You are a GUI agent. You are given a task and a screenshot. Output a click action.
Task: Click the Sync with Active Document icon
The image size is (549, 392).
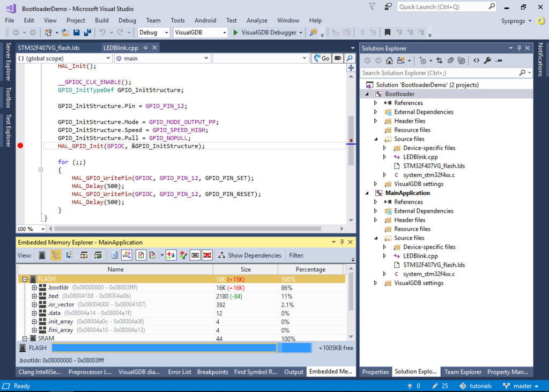[440, 61]
